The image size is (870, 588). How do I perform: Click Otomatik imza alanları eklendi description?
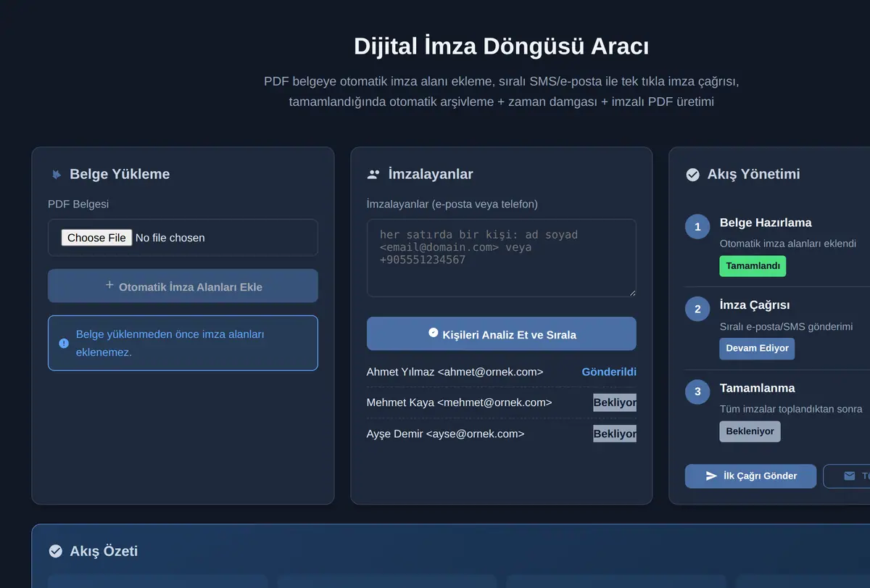[x=788, y=244]
